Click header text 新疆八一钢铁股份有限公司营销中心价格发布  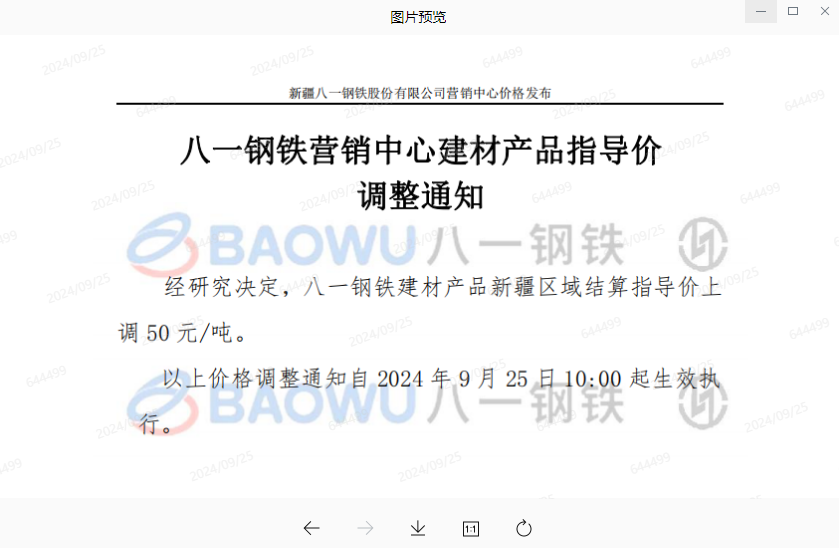420,93
